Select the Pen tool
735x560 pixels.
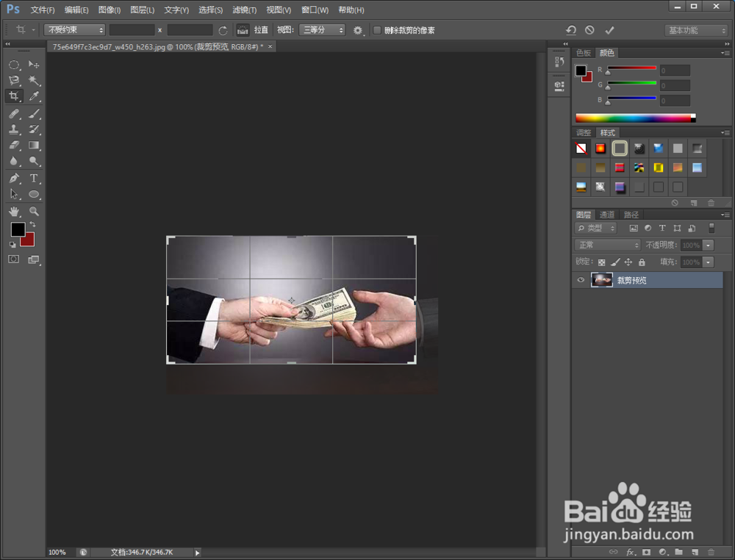pyautogui.click(x=14, y=178)
